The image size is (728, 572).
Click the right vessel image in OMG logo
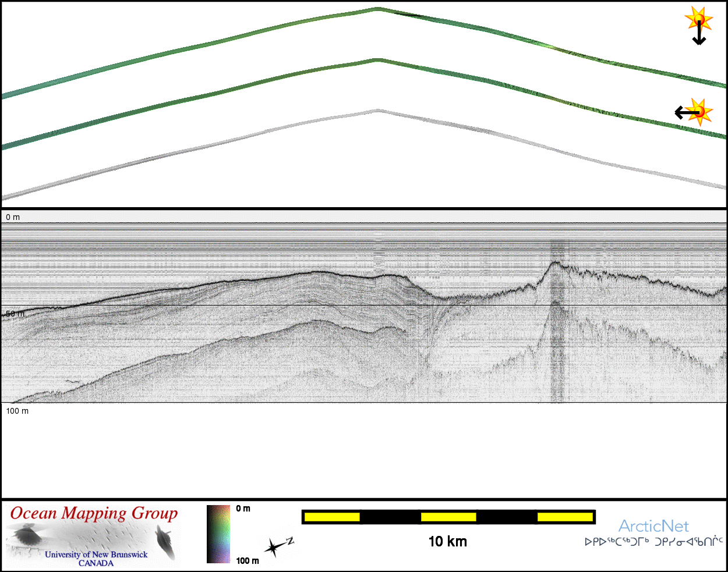coord(166,542)
